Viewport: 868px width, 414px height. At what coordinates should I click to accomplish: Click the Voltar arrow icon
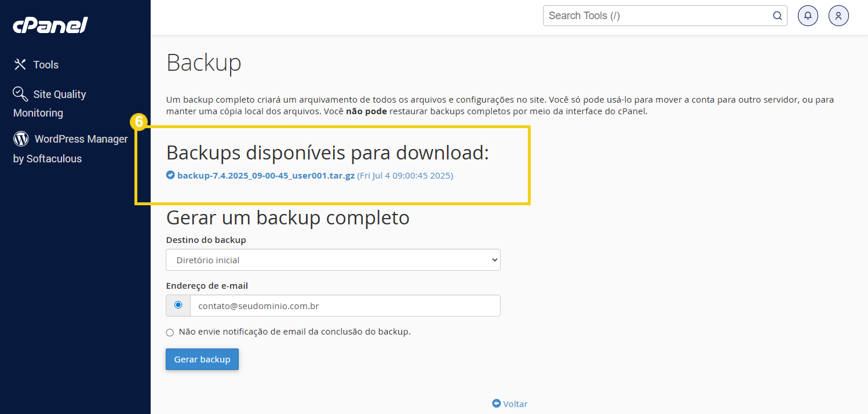[496, 403]
